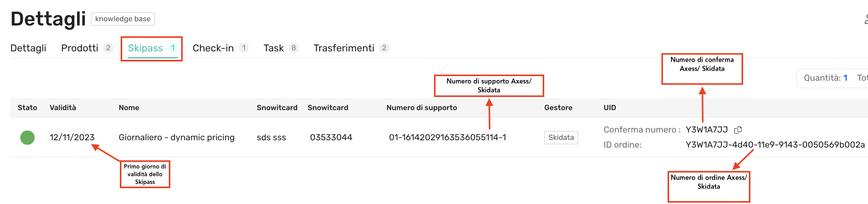868x204 pixels.
Task: Open the Check-in tab
Action: [213, 48]
